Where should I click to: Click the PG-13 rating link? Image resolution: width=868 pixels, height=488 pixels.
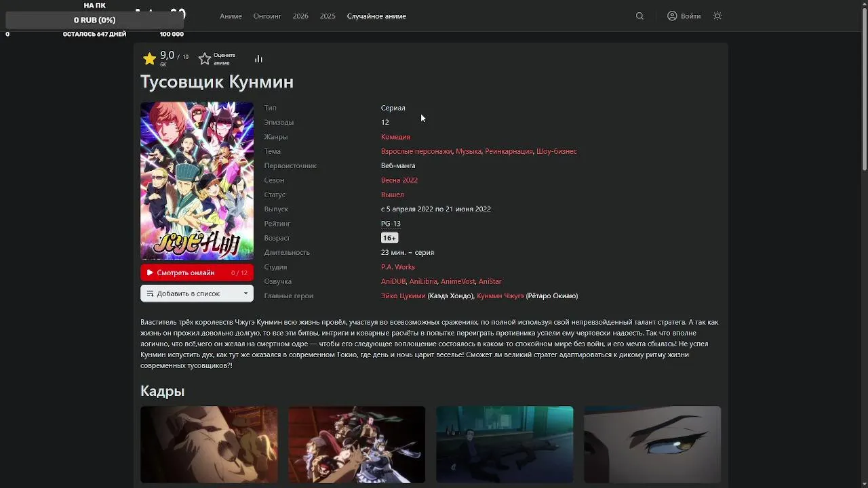(391, 224)
